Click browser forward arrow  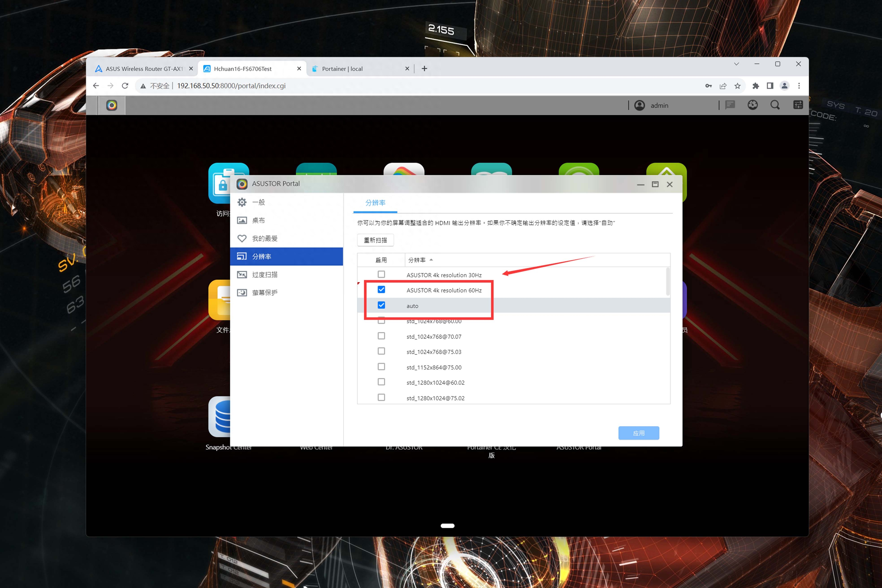[x=110, y=86]
